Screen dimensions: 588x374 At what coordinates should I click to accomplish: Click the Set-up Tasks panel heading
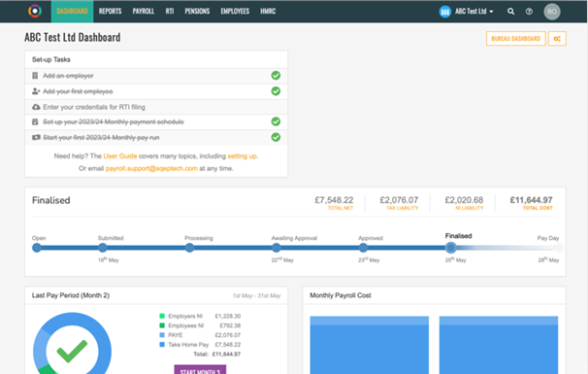click(51, 59)
